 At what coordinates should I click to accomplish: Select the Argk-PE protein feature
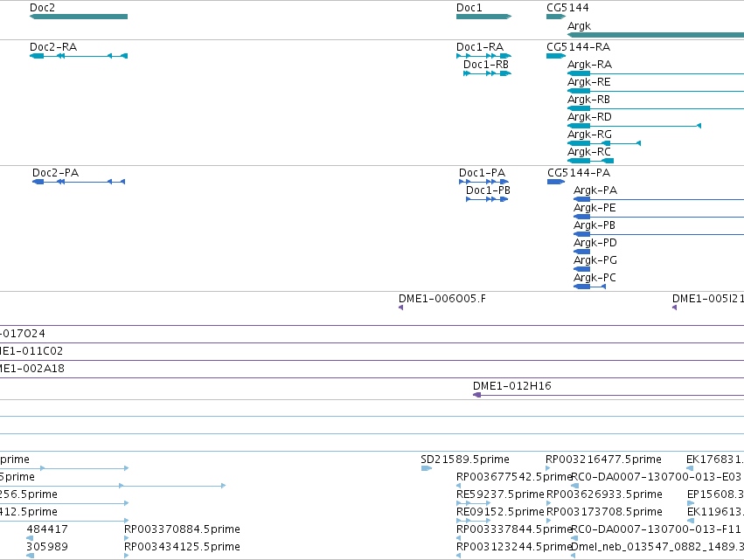[658, 218]
